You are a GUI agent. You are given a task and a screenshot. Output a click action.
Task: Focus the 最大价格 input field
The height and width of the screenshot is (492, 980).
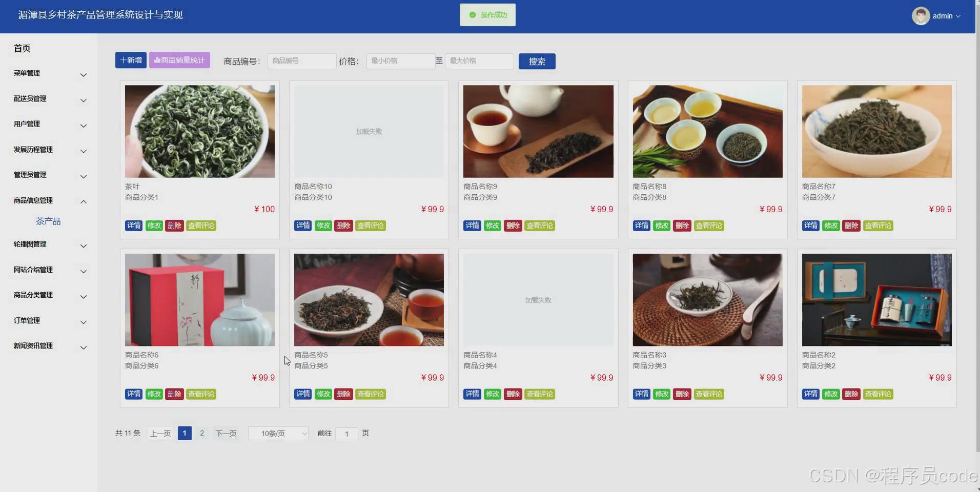tap(479, 61)
